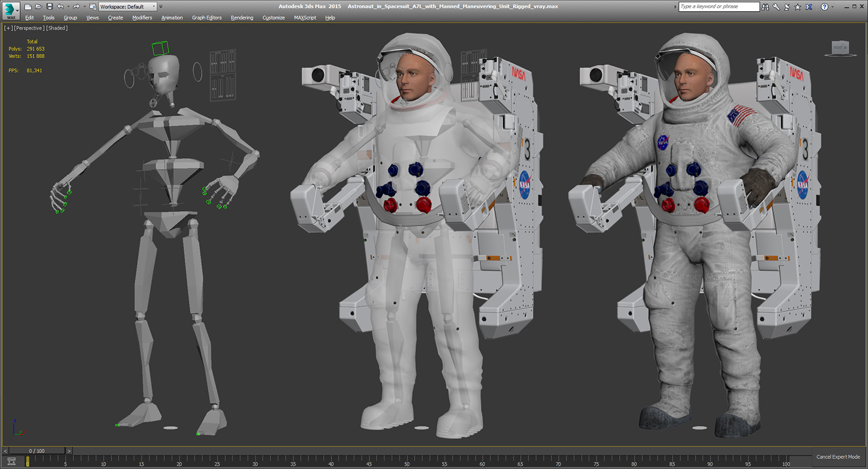Open Favorites with the star icon
This screenshot has width=868, height=469.
798,6
